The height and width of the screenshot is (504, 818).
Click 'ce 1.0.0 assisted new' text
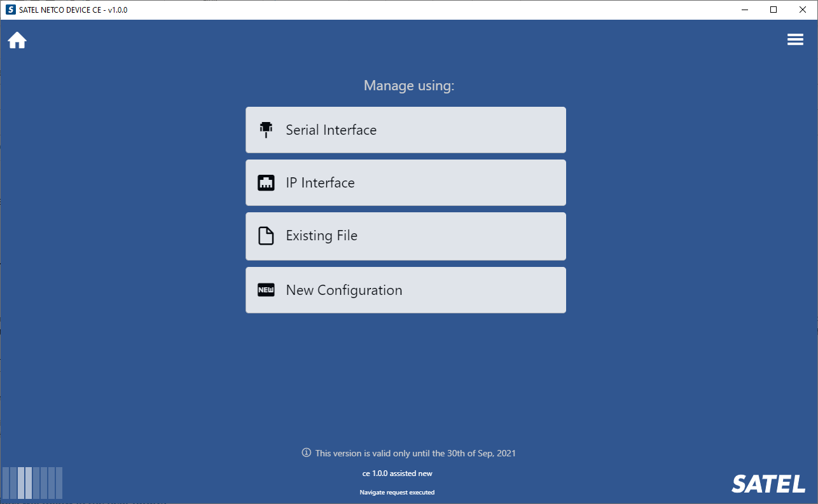pyautogui.click(x=397, y=473)
